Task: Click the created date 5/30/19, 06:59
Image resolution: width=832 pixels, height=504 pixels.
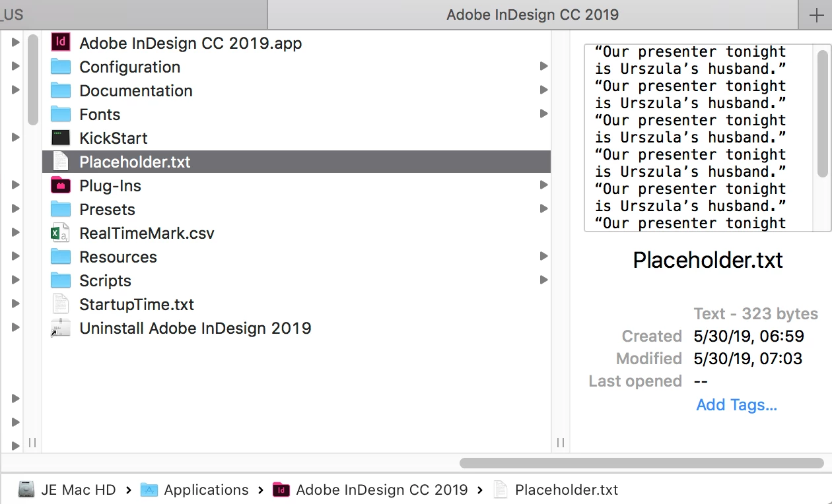Action: click(x=749, y=336)
